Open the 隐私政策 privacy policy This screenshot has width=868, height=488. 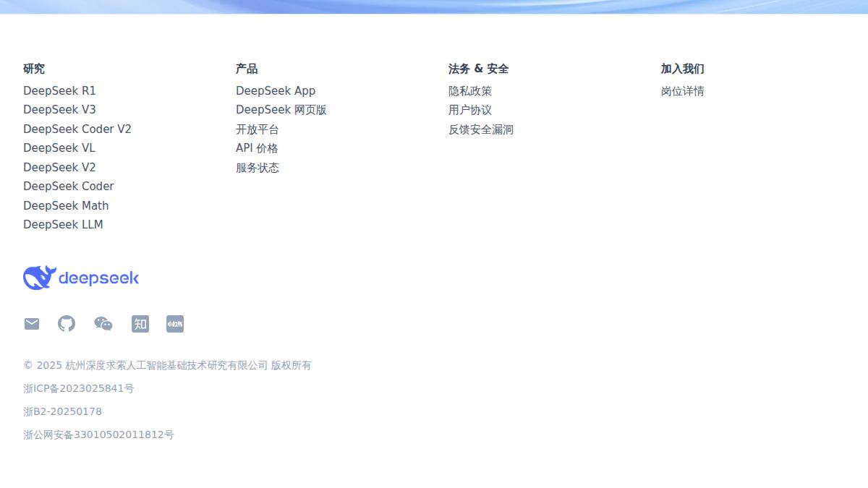[469, 91]
